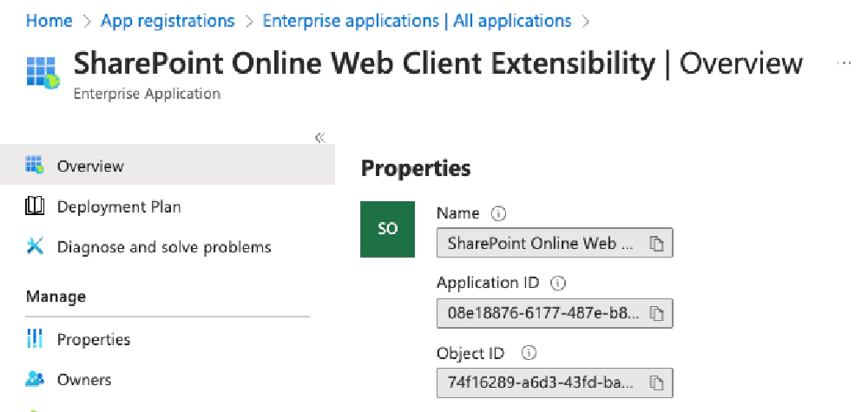Click the Properties bars icon in sidebar
Image resolution: width=868 pixels, height=412 pixels.
pos(35,338)
